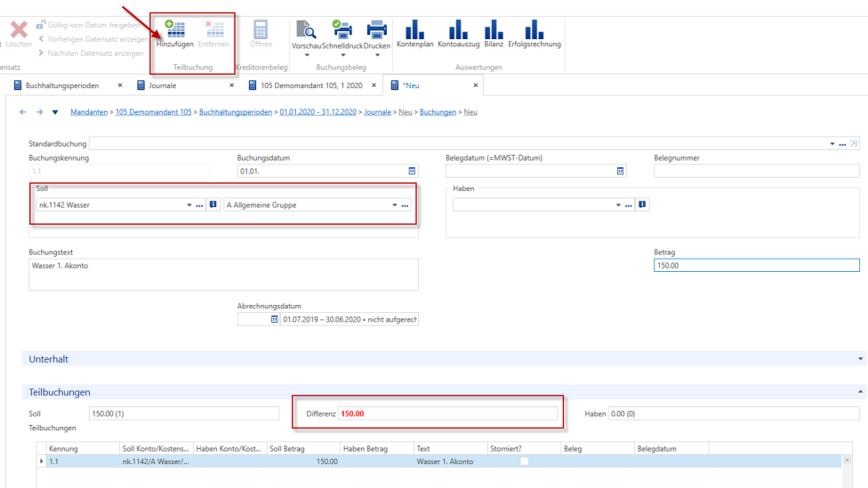868x488 pixels.
Task: Collapse the Teilbuchungen section
Action: [860, 392]
